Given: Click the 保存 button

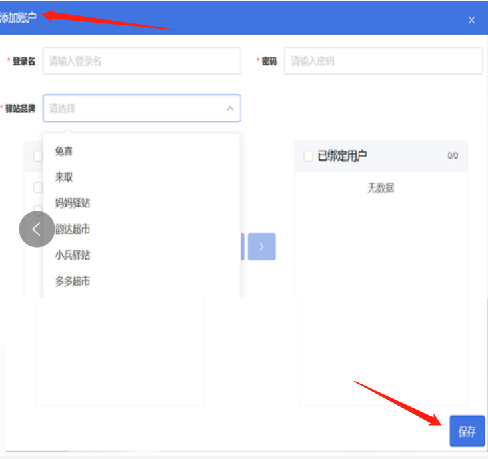Looking at the screenshot, I should [467, 431].
